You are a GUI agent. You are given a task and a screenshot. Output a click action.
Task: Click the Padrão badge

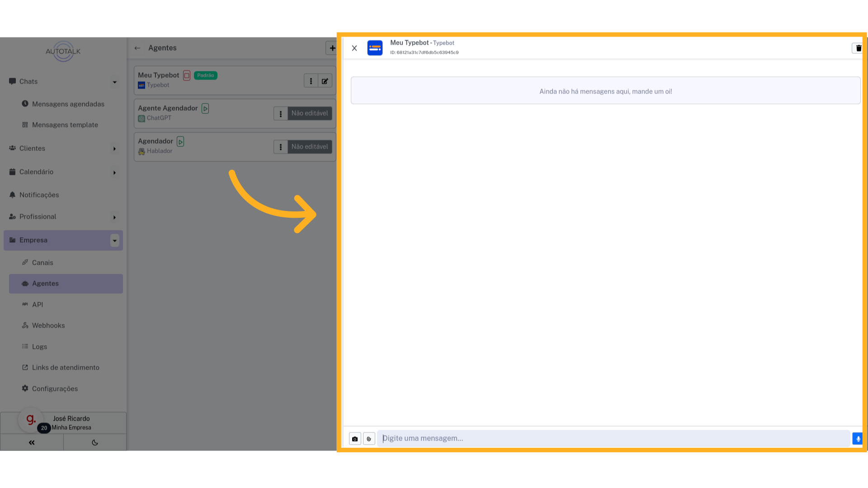click(x=206, y=75)
